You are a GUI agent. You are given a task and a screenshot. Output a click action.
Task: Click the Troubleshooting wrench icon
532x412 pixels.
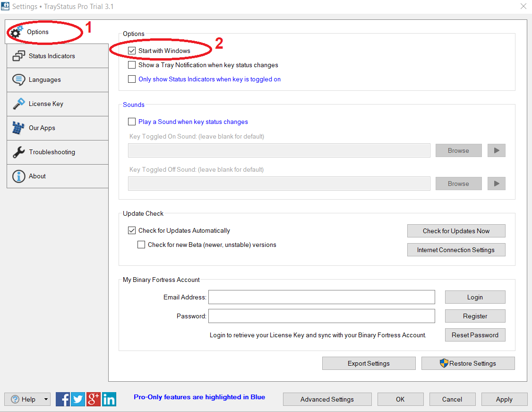[x=18, y=152]
